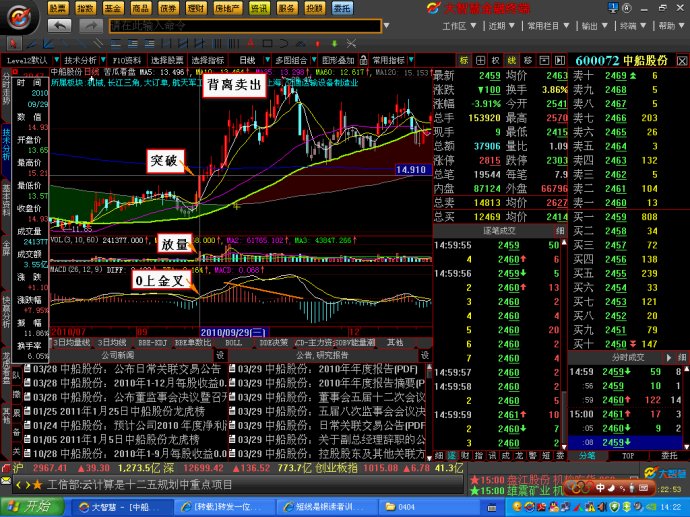Place a red up-arrow marker on chart

pos(317,44)
